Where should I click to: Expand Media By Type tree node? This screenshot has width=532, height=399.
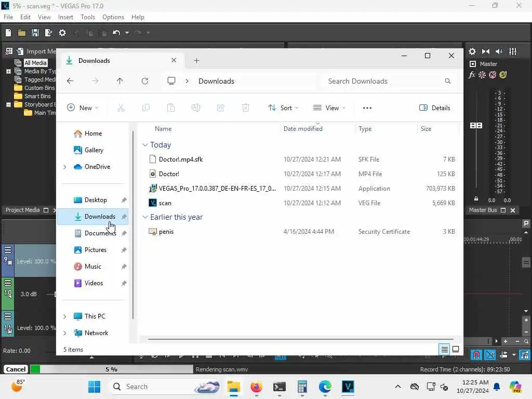click(8, 71)
